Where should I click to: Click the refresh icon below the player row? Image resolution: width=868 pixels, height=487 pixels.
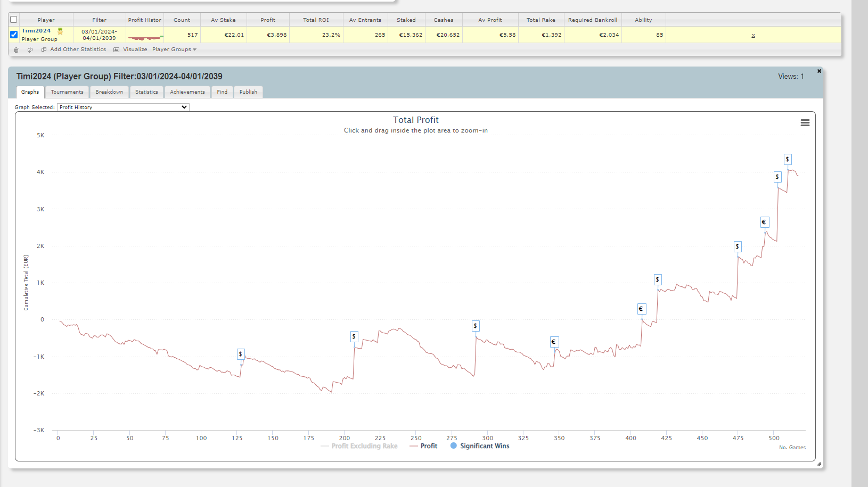coord(30,49)
